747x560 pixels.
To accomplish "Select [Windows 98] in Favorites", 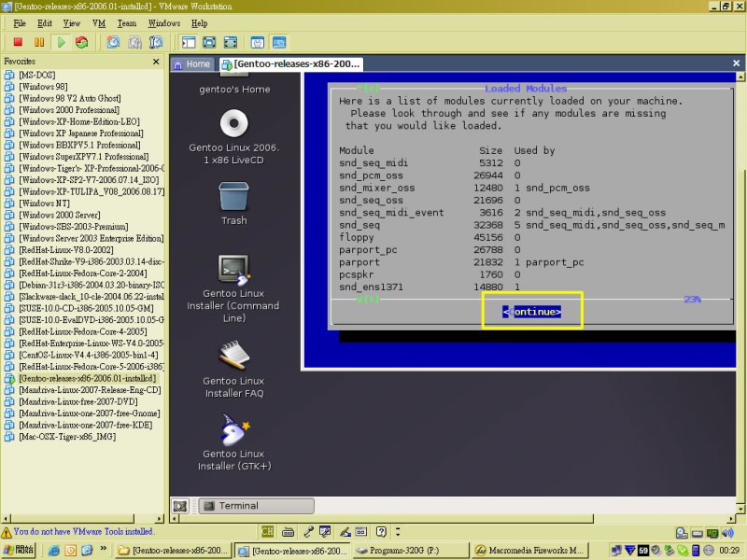I will tap(43, 87).
